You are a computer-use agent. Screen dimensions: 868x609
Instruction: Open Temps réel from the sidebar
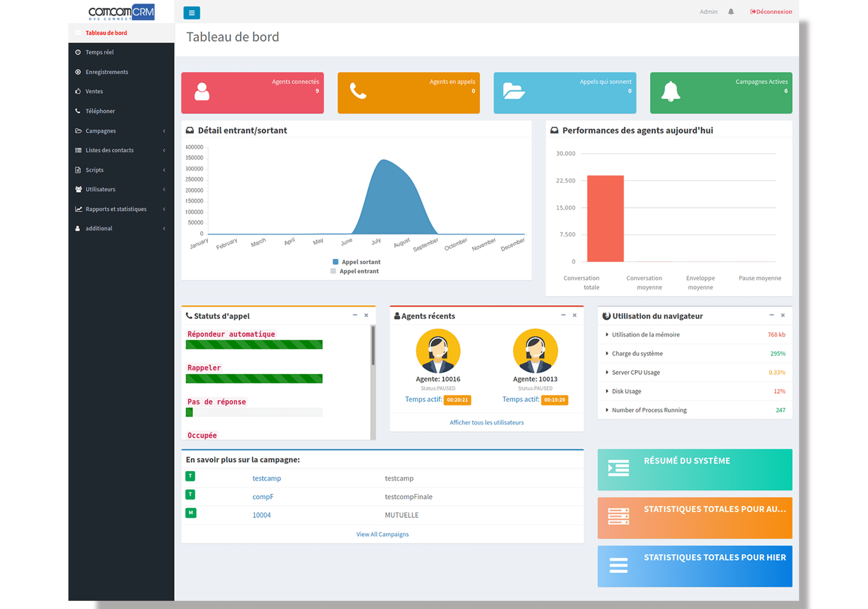(x=100, y=52)
